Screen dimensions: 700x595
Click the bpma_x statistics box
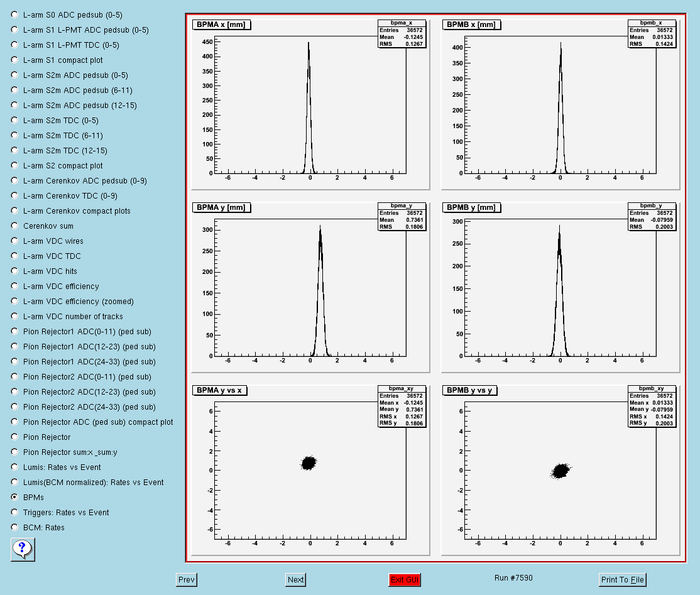click(402, 33)
